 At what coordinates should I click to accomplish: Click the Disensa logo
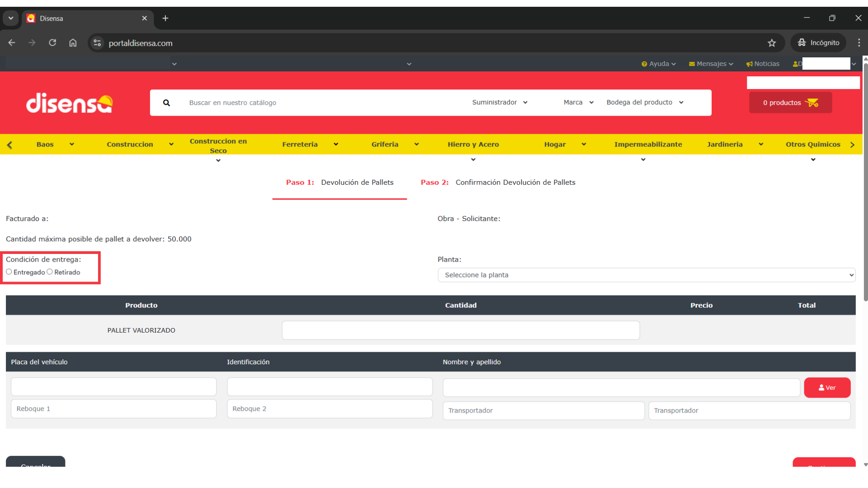69,103
